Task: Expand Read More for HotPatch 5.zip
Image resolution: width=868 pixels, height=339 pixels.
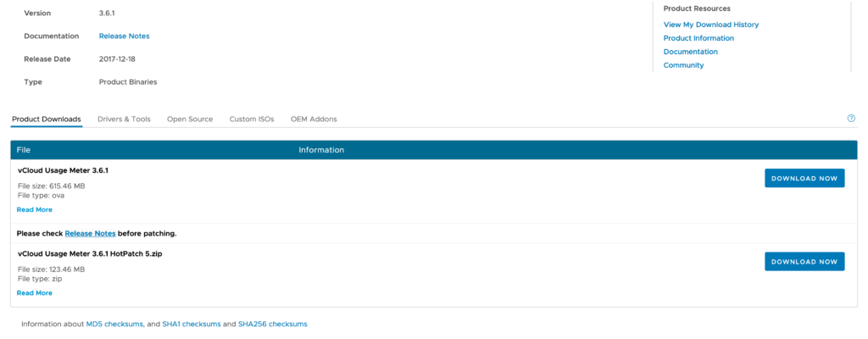Action: click(34, 293)
